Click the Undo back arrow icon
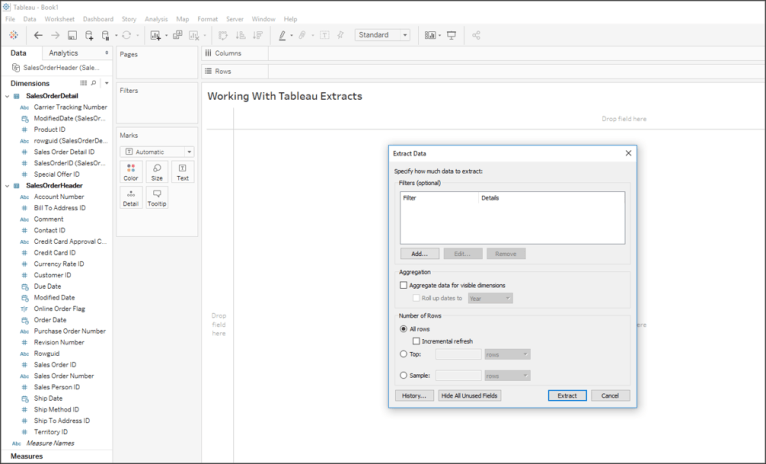The width and height of the screenshot is (766, 464). point(37,35)
